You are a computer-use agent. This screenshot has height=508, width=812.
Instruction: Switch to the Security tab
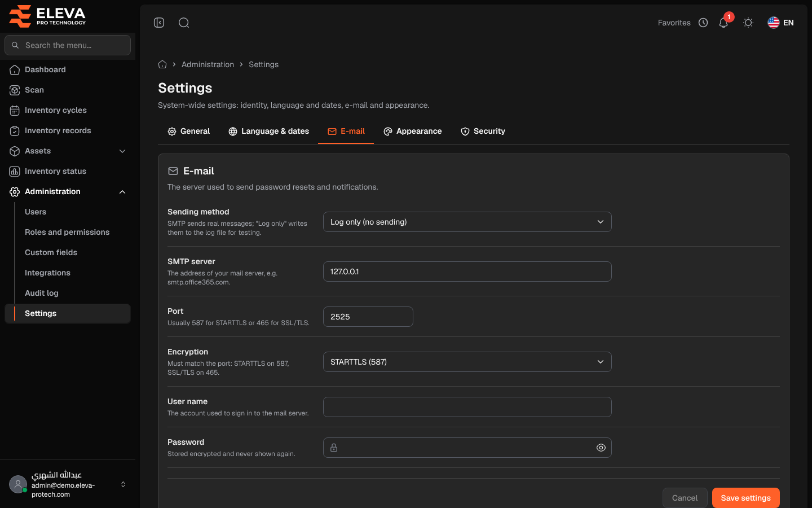point(483,131)
